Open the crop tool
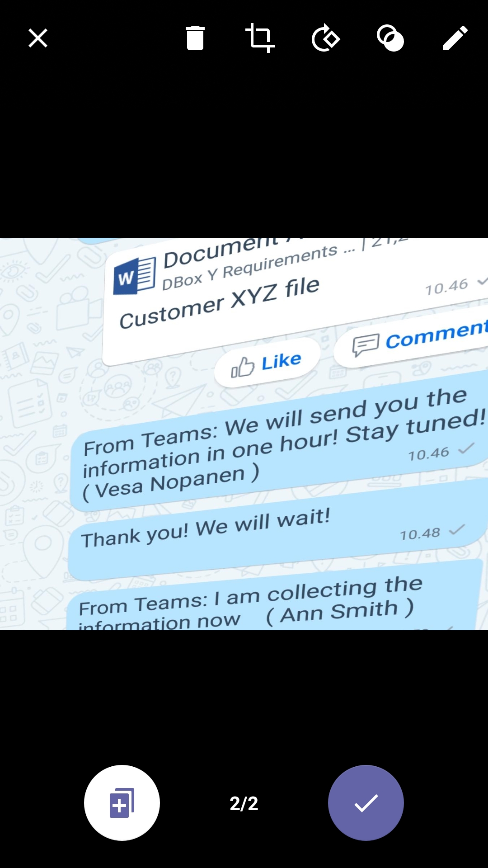 260,38
